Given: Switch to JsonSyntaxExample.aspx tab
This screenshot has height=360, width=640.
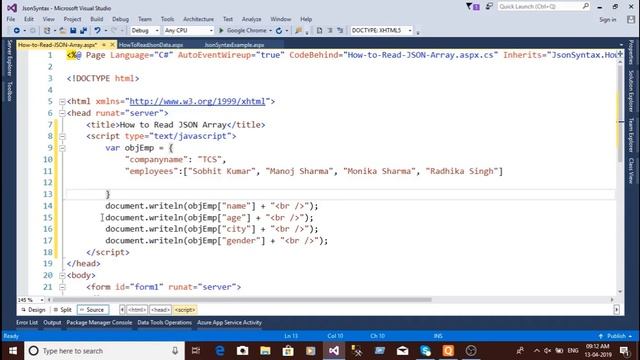Looking at the screenshot, I should click(x=234, y=45).
